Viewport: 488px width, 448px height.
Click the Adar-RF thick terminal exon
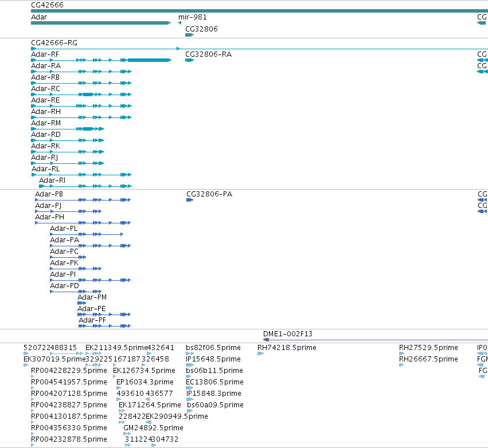(x=150, y=60)
